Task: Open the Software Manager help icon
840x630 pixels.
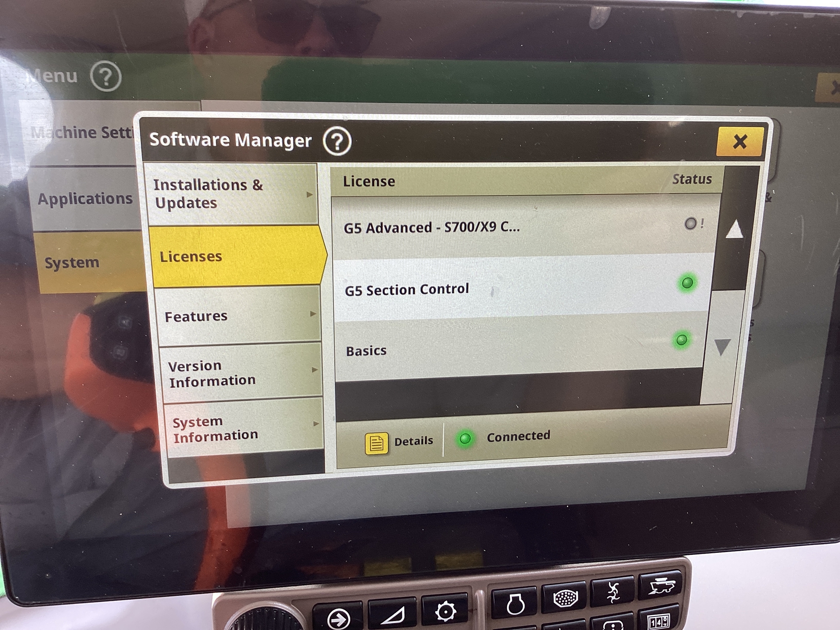Action: [x=337, y=142]
